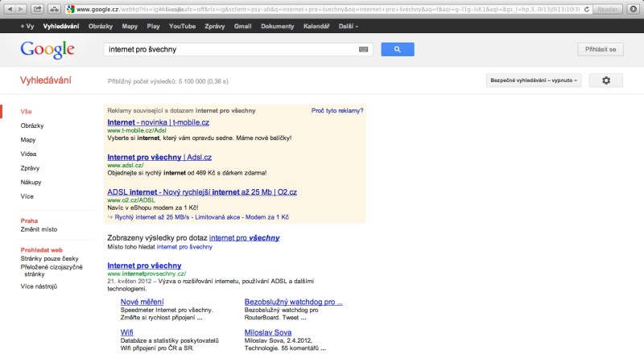Open YouTube in the top bar

[182, 27]
